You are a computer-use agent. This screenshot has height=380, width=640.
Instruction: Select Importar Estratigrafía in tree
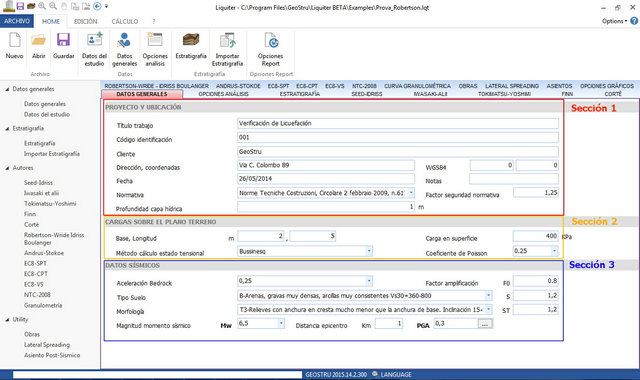pos(51,154)
